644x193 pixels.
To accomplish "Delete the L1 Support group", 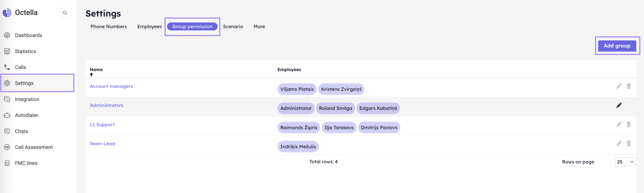I will (x=629, y=124).
